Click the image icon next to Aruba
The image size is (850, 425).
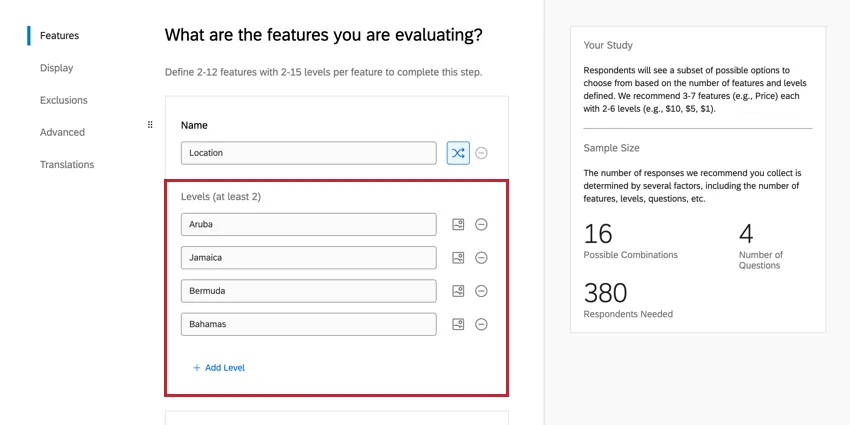click(458, 225)
